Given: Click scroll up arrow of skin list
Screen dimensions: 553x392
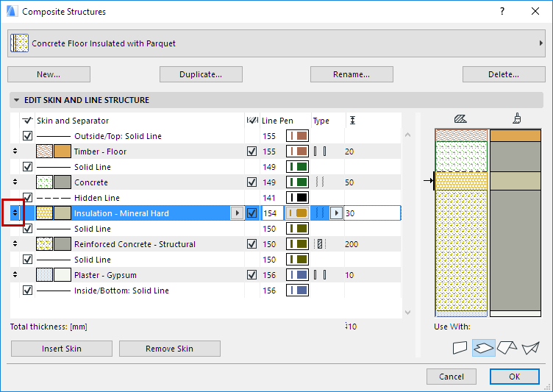Looking at the screenshot, I should coord(407,135).
